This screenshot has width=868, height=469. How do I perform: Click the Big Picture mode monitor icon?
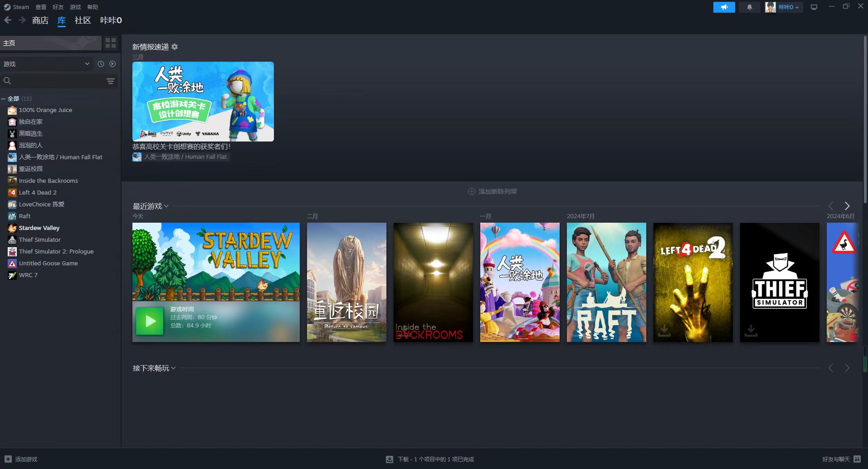pyautogui.click(x=814, y=7)
